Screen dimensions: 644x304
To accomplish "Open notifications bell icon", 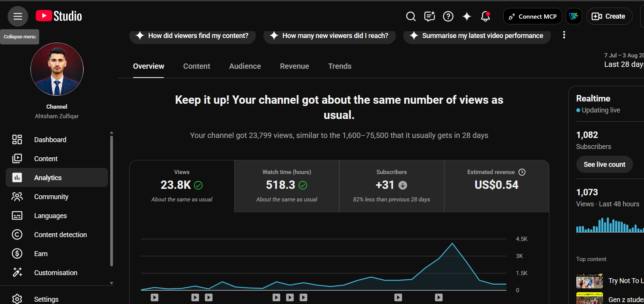I will tap(485, 16).
